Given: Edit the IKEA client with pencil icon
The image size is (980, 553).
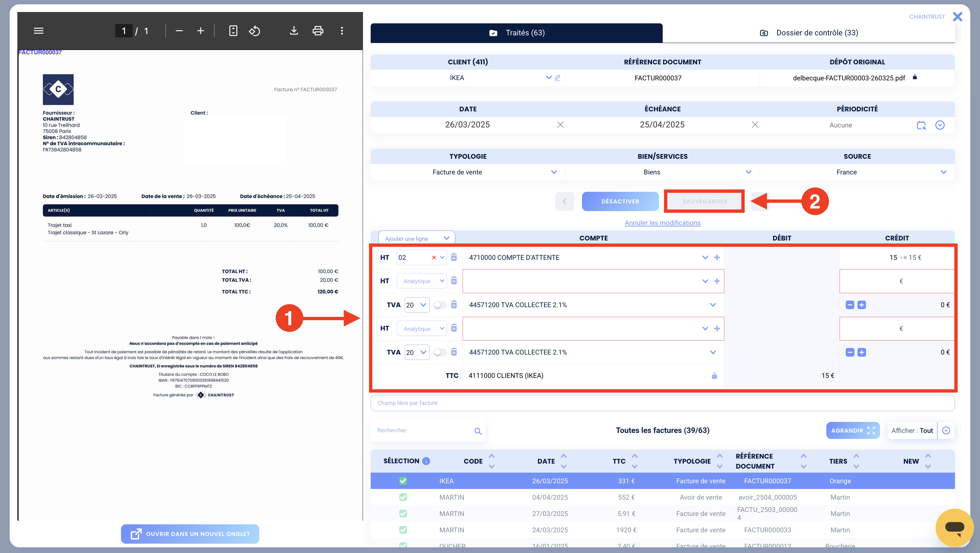Looking at the screenshot, I should pos(557,78).
